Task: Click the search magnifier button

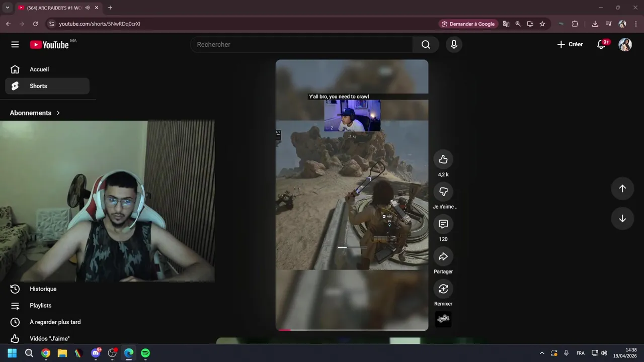Action: tap(426, 45)
